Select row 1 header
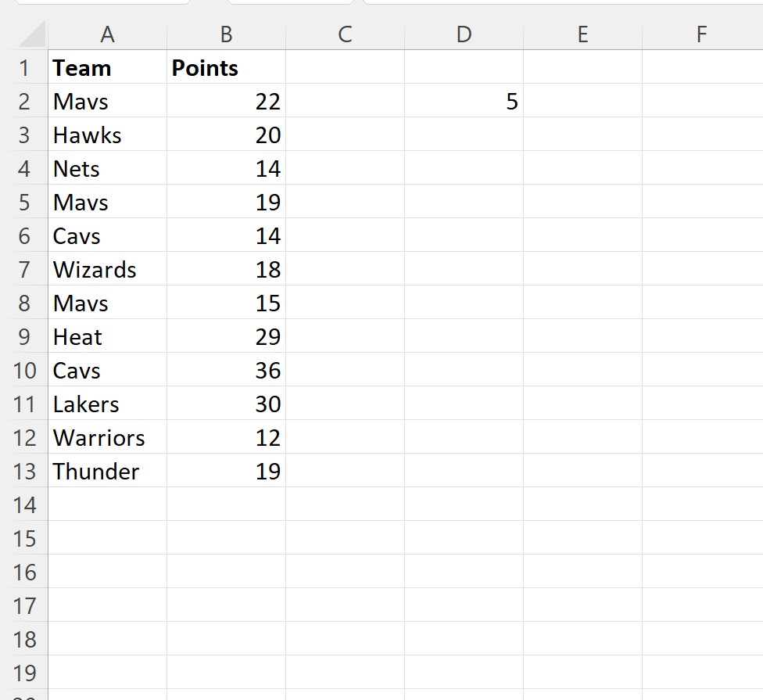The image size is (763, 700). click(x=24, y=67)
